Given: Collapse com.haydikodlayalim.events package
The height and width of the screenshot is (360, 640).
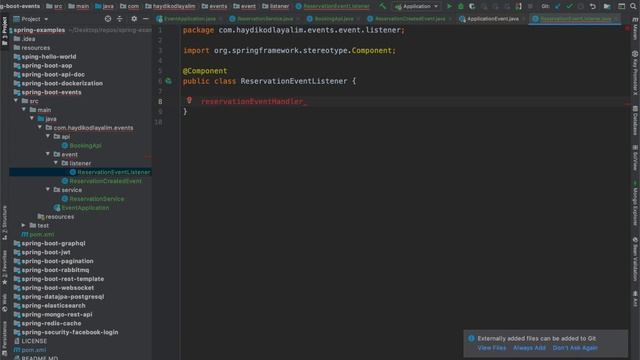Looking at the screenshot, I should coord(40,127).
